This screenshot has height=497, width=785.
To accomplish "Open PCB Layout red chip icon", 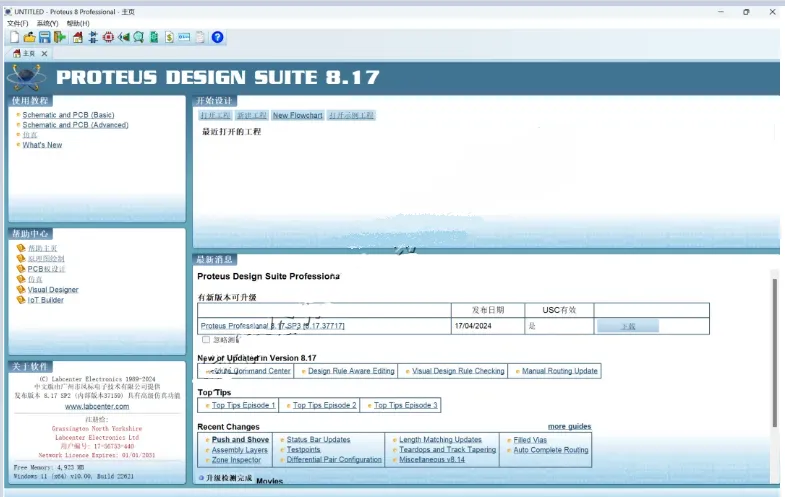I will coord(108,37).
